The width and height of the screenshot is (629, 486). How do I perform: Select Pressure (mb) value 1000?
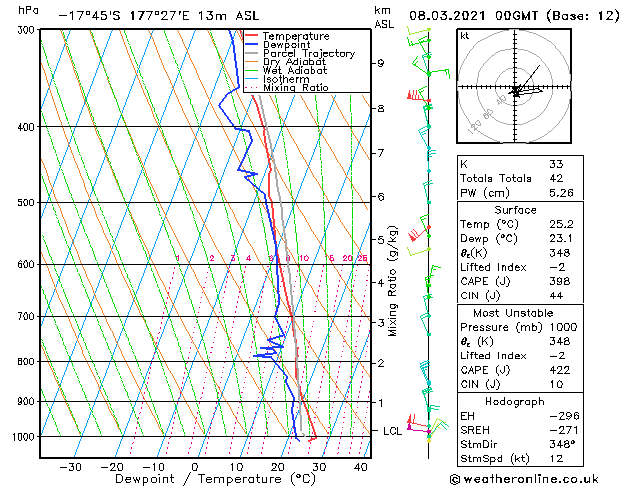pyautogui.click(x=564, y=327)
